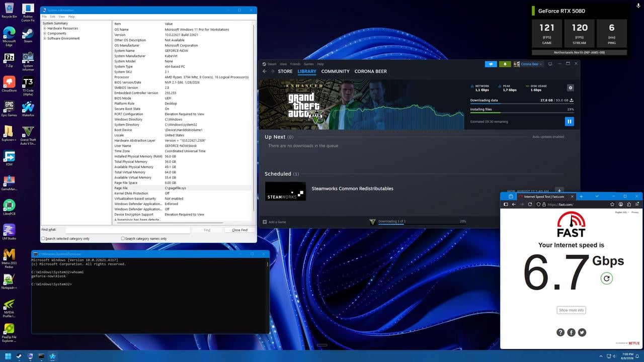Click Downloading data progress bar
The height and width of the screenshot is (362, 644).
click(x=522, y=104)
